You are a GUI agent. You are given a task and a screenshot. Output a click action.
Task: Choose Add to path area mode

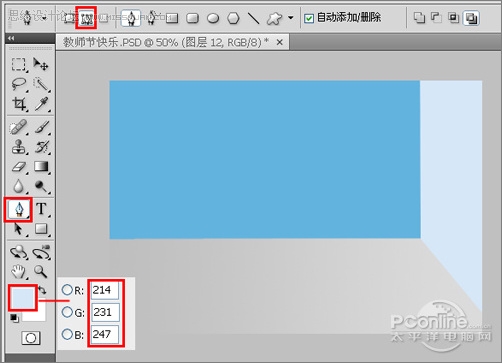(x=419, y=18)
